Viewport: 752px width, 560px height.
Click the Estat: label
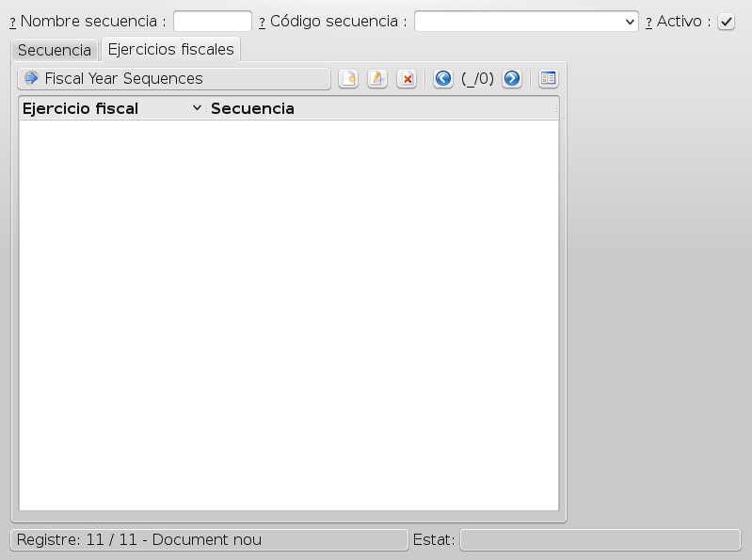click(x=434, y=540)
